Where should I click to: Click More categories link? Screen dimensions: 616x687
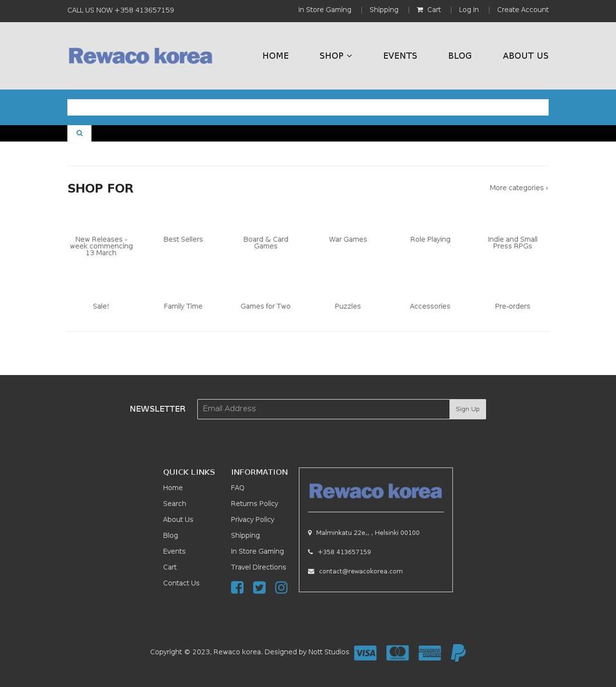point(518,187)
